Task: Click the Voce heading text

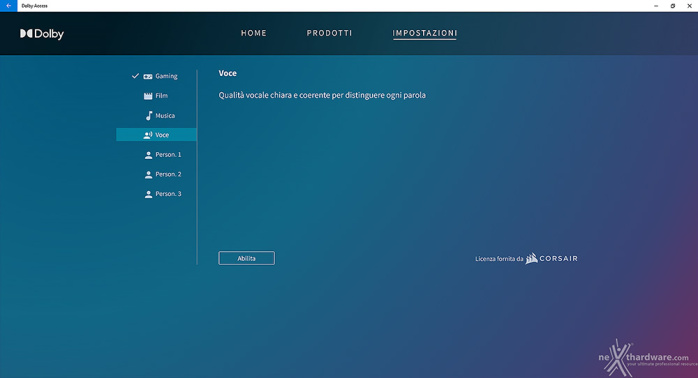Action: point(227,73)
